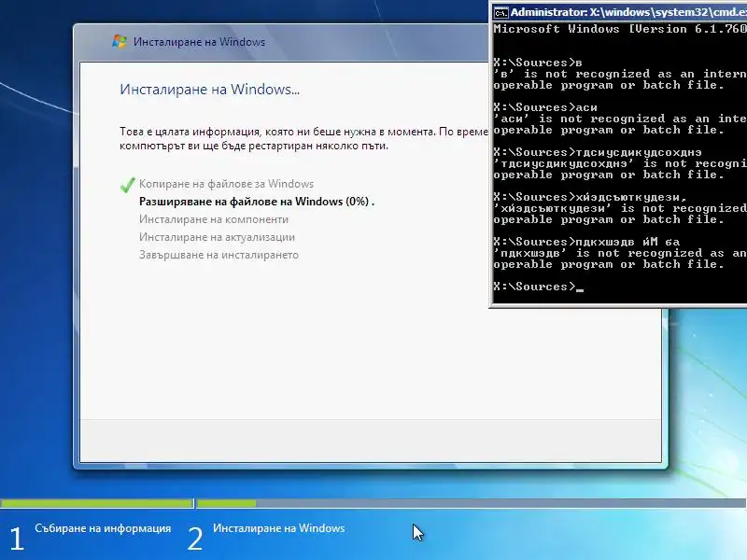The height and width of the screenshot is (560, 747).
Task: Click the green checkmark beside Копиране на файлове
Action: pyautogui.click(x=128, y=185)
